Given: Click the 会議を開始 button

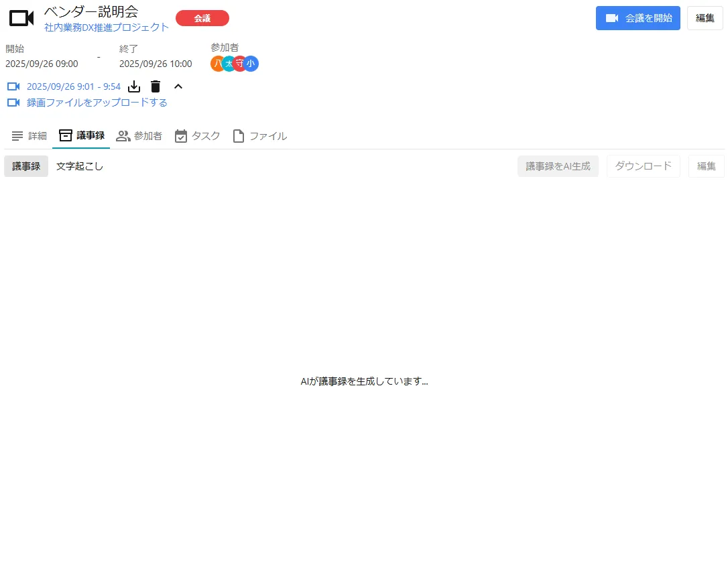Looking at the screenshot, I should 638,18.
